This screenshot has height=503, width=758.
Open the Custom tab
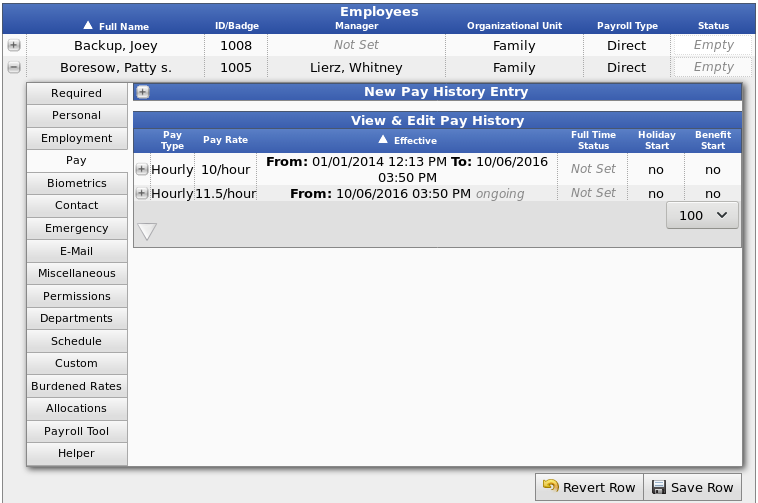tap(77, 363)
